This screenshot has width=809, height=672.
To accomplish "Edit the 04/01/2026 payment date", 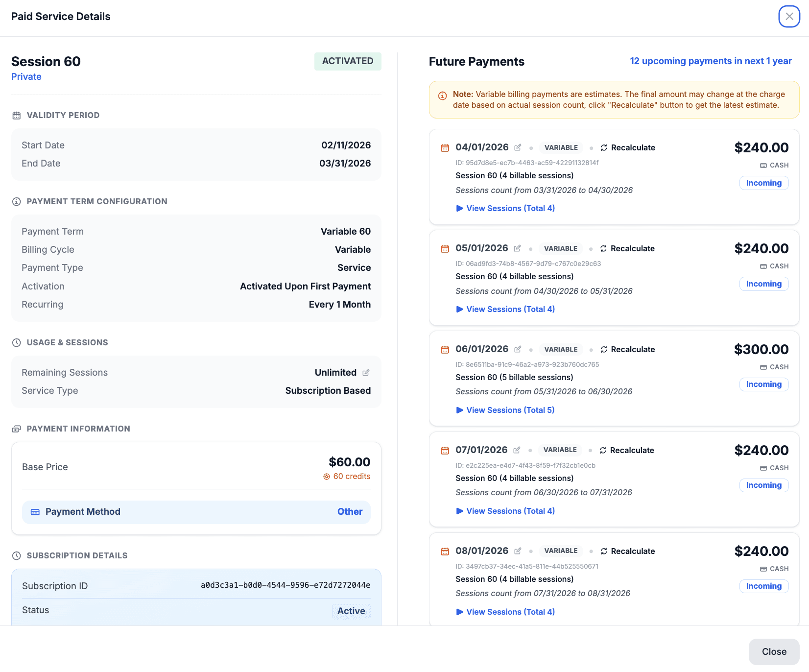I will (x=518, y=147).
